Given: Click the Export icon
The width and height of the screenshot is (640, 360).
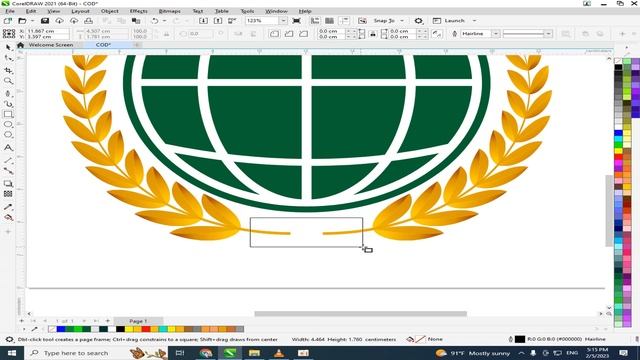Looking at the screenshot, I should click(x=218, y=21).
